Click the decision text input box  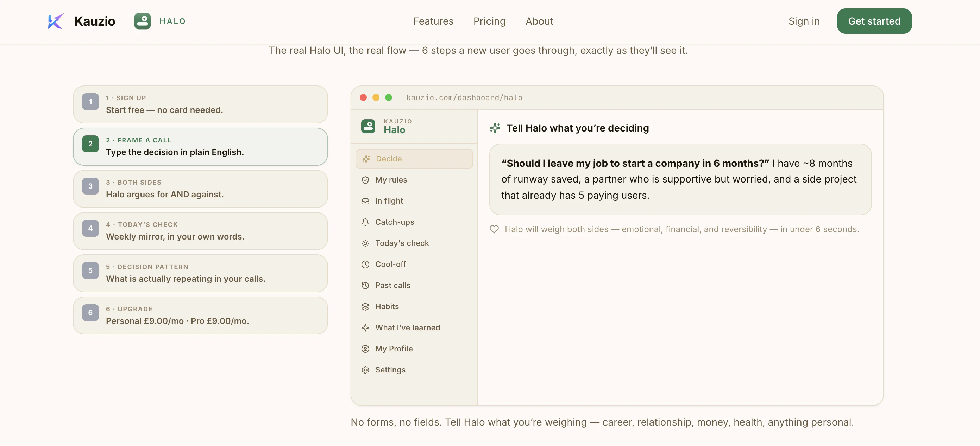(x=680, y=179)
